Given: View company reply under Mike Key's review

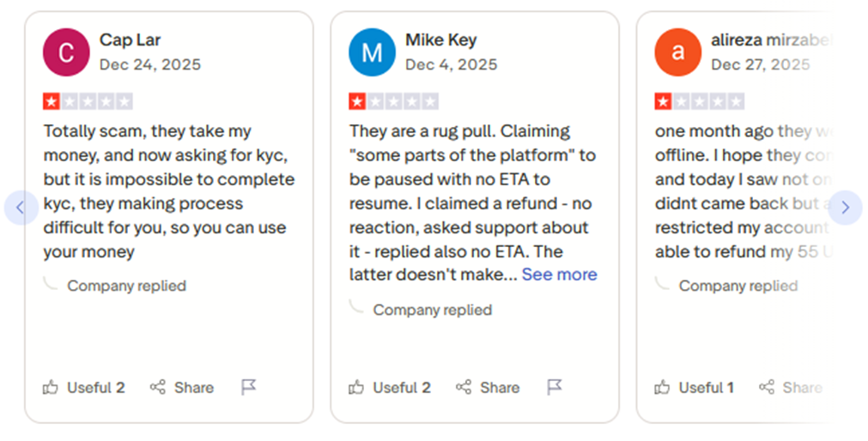Looking at the screenshot, I should click(x=432, y=310).
